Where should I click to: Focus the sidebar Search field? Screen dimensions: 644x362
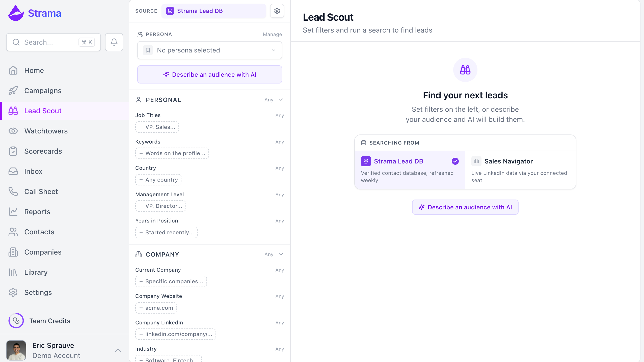click(x=53, y=42)
